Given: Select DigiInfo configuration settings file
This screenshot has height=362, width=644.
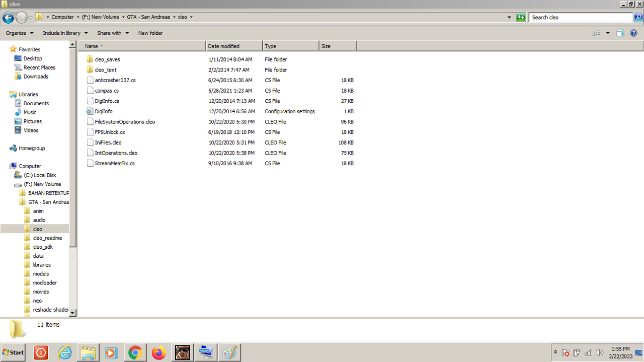Looking at the screenshot, I should (x=104, y=112).
